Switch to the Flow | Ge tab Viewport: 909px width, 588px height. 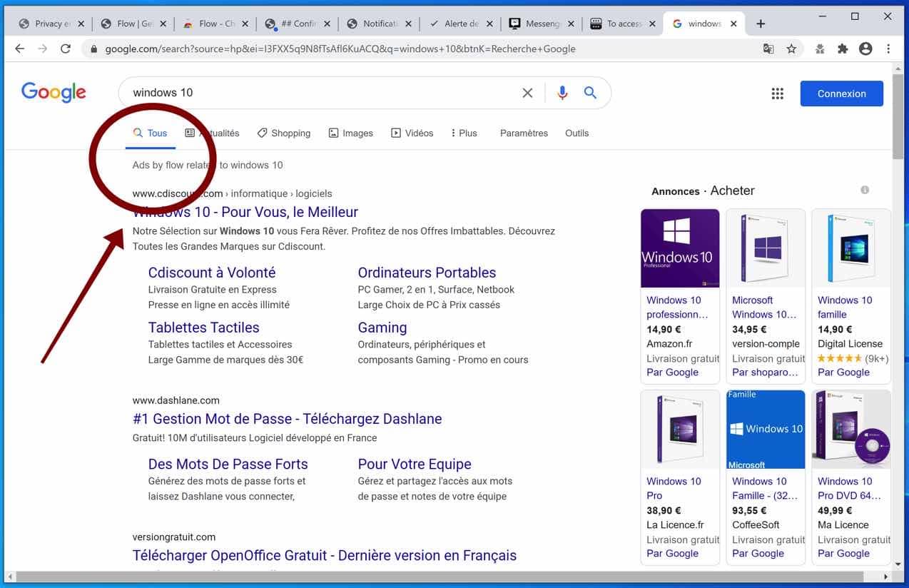click(134, 24)
